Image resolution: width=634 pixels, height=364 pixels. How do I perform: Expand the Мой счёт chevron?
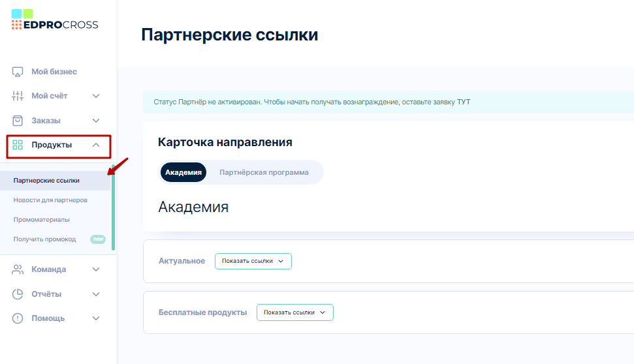coord(96,96)
